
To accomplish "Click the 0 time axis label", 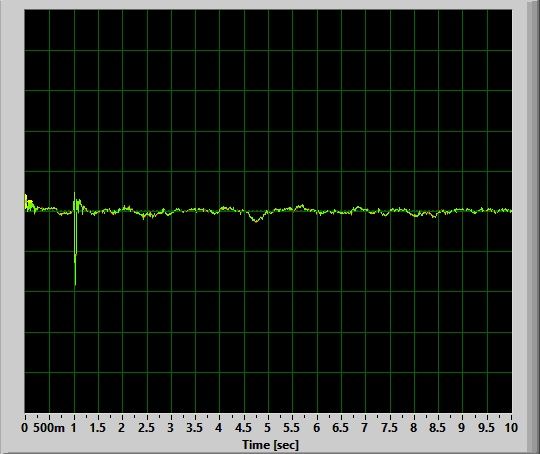I will point(24,428).
